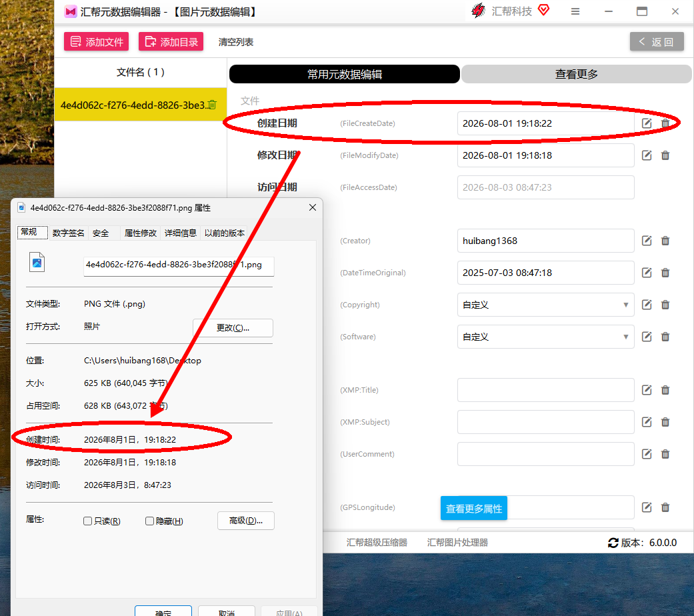This screenshot has height=616, width=694.
Task: Click 清空列表 to clear the list
Action: click(235, 42)
